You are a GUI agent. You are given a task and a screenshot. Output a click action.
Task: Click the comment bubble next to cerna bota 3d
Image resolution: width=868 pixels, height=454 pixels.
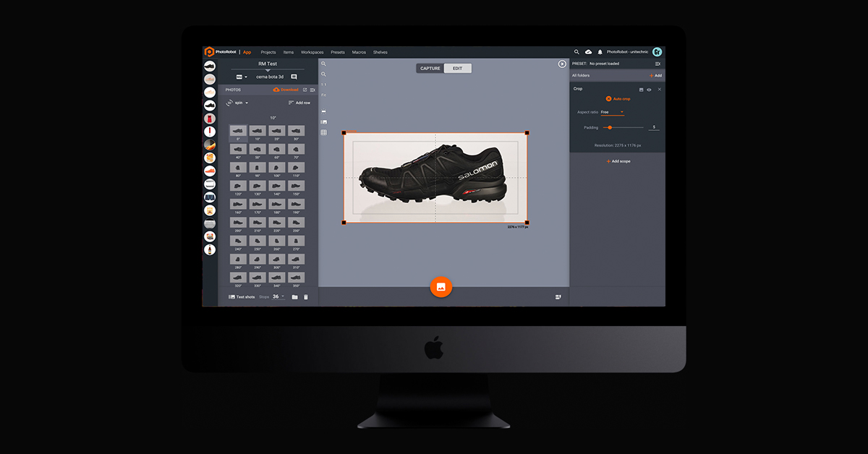point(294,77)
